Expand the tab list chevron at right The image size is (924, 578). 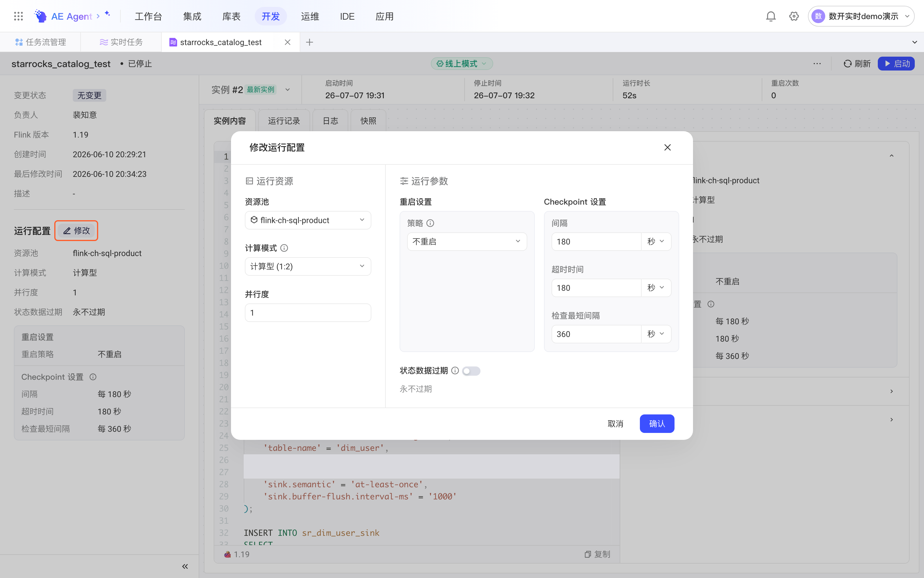[x=914, y=42]
